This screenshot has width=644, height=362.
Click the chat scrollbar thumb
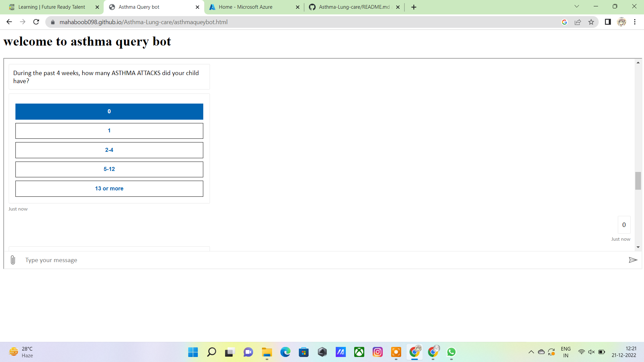click(638, 181)
